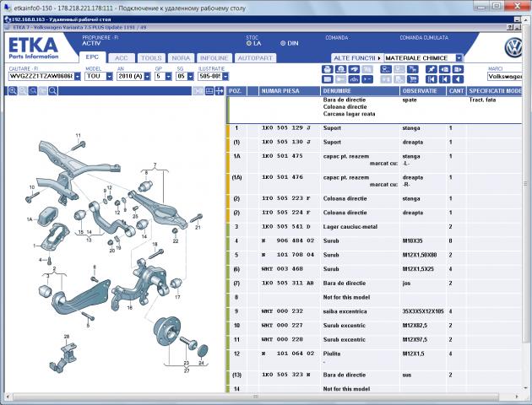Click the question mark help button in ETKA title bar
The width and height of the screenshot is (532, 405).
pos(510,28)
